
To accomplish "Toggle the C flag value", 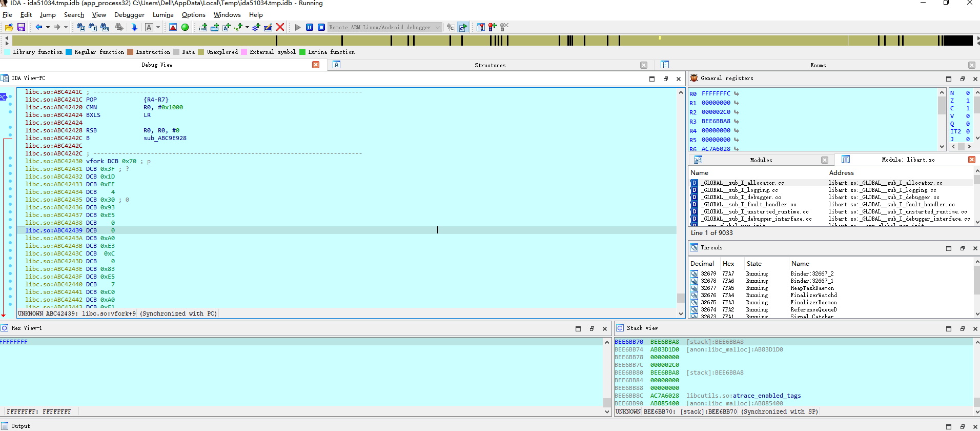I will coord(968,108).
